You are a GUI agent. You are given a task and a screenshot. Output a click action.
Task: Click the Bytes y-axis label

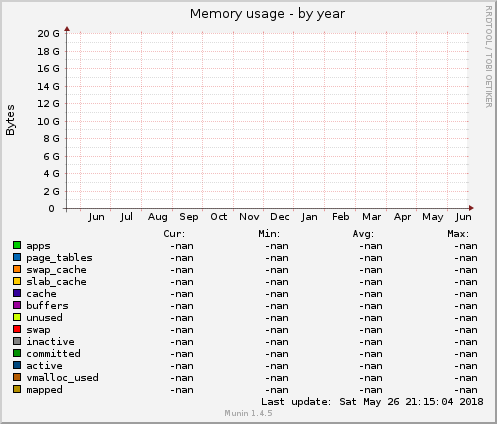[11, 120]
